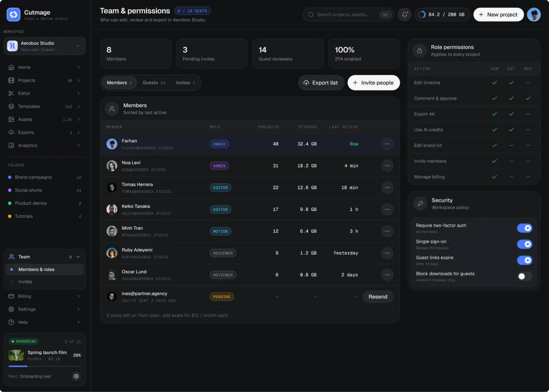
Task: Click the Export list button
Action: pos(321,83)
